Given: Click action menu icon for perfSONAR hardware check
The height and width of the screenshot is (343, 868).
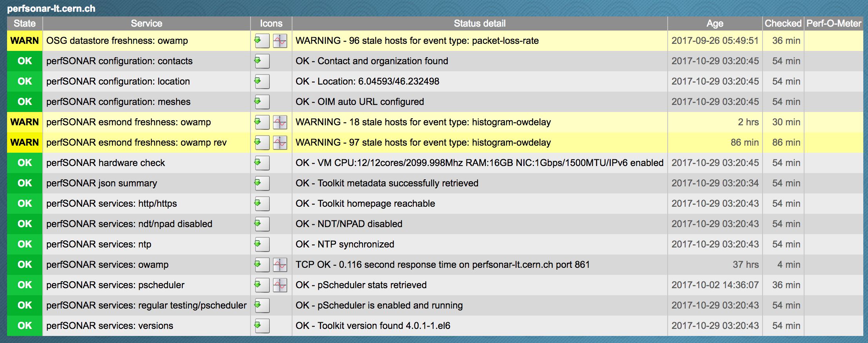Looking at the screenshot, I should tap(262, 163).
